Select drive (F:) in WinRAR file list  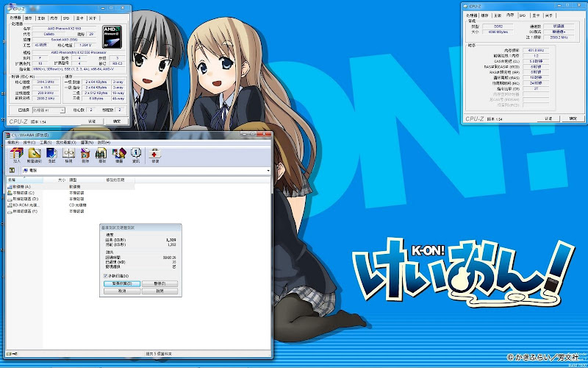pos(24,211)
